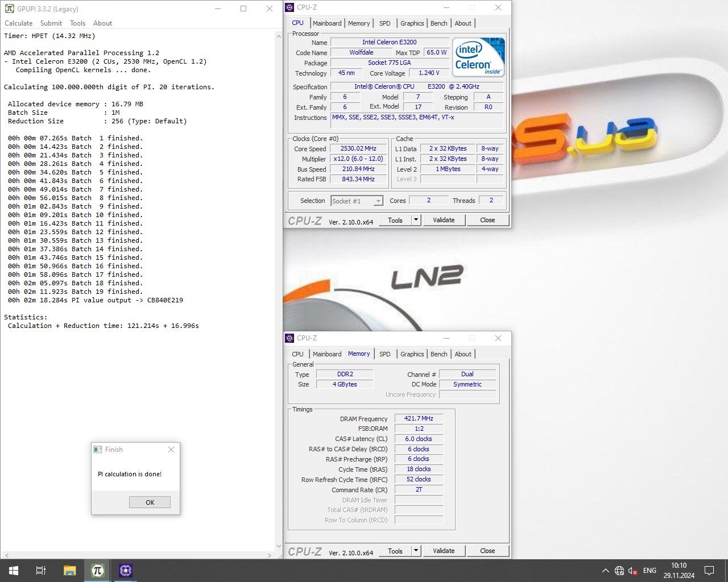This screenshot has width=728, height=582.
Task: Switch to Memory tab in upper CPU-Z window
Action: (x=359, y=23)
